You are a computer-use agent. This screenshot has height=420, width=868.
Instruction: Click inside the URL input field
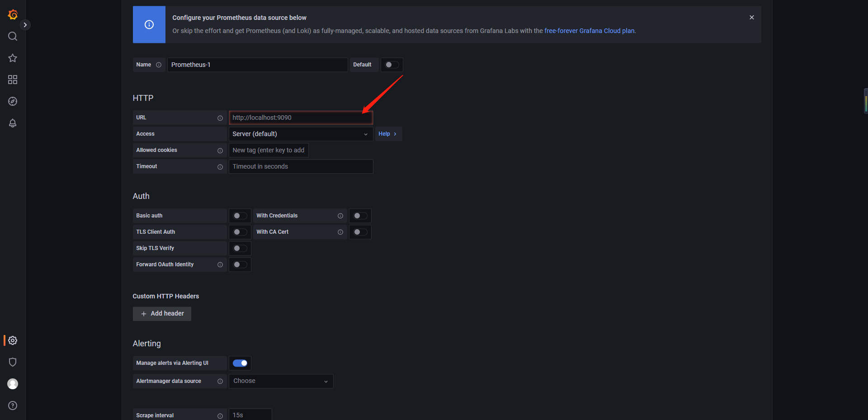(x=301, y=118)
